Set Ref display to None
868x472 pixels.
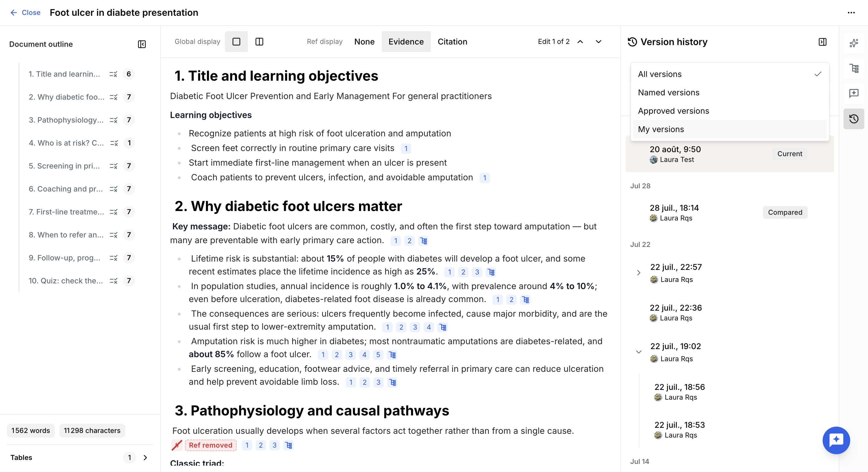(364, 41)
